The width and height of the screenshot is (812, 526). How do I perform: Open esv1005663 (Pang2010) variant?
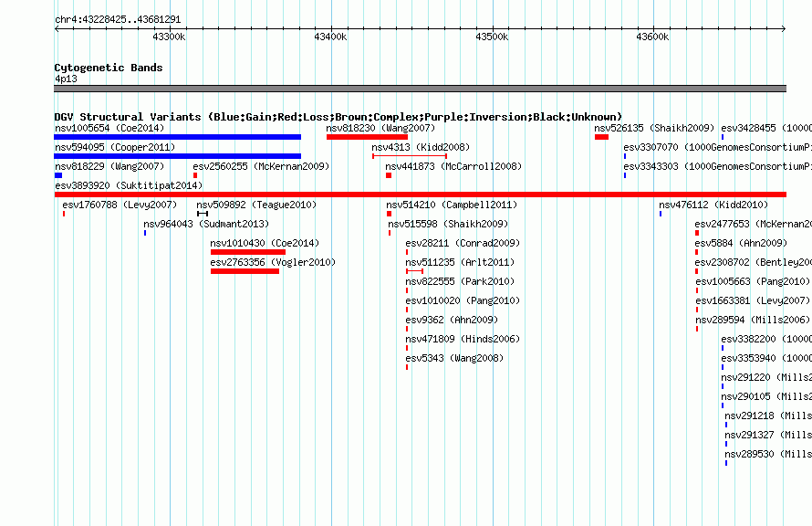pyautogui.click(x=753, y=281)
